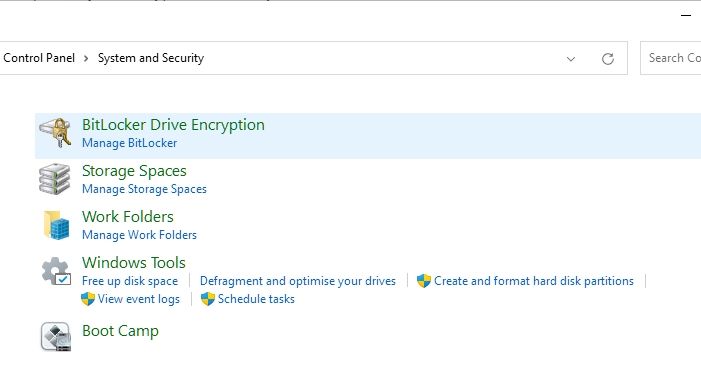Viewport: 701px width, 368px height.
Task: Select the Control Panel breadcrumb item
Action: (39, 58)
